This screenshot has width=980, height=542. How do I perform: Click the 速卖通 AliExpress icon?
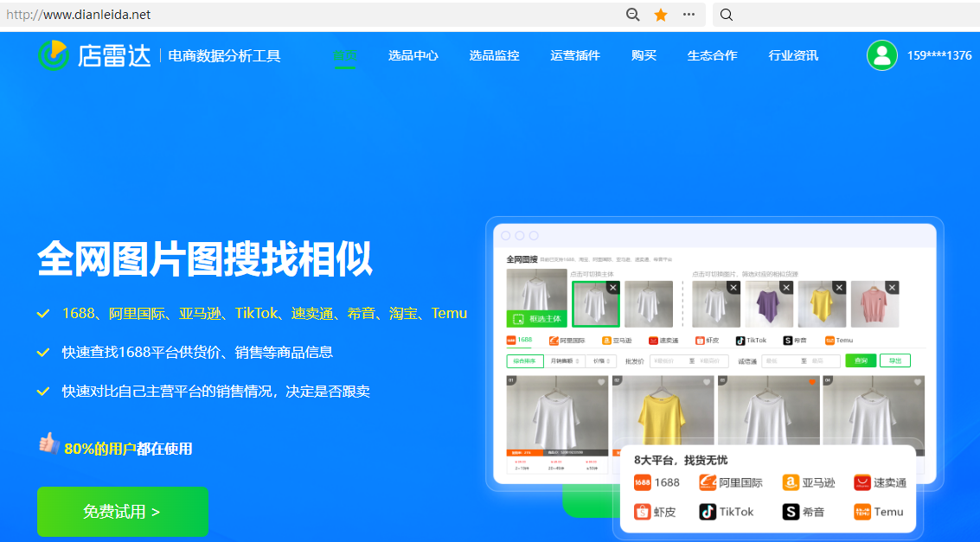tap(861, 481)
